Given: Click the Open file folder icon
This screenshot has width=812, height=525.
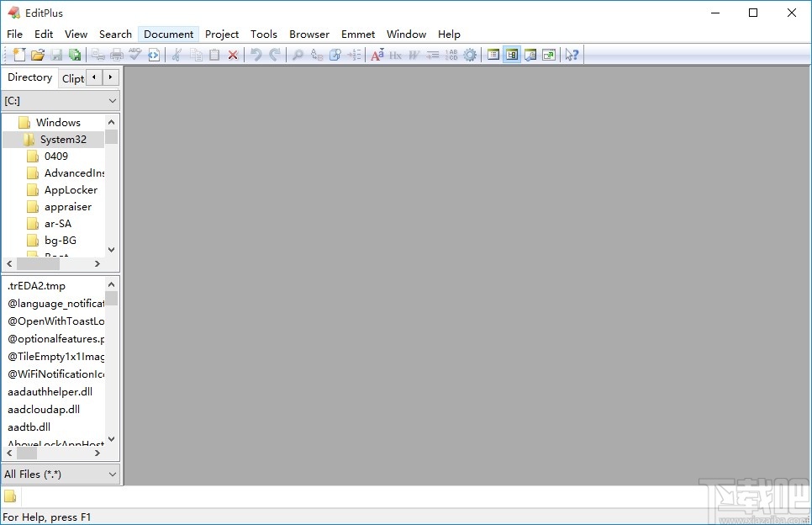Looking at the screenshot, I should [x=38, y=55].
